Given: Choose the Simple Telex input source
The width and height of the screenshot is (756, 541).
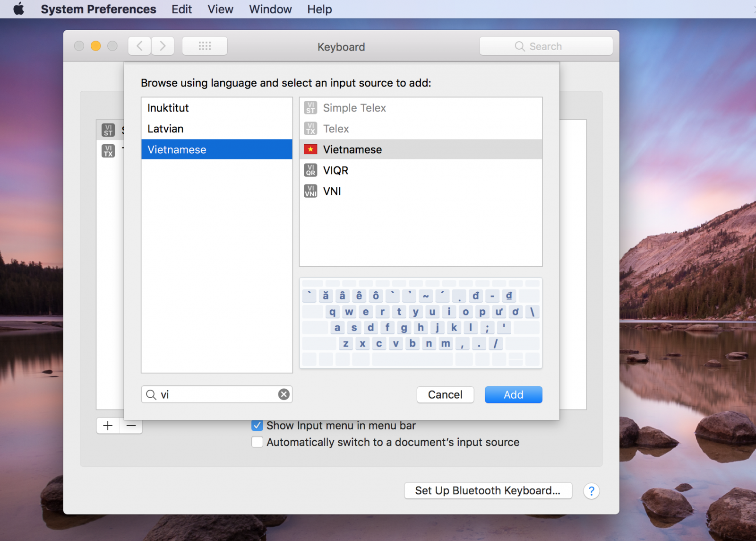Looking at the screenshot, I should 421,108.
